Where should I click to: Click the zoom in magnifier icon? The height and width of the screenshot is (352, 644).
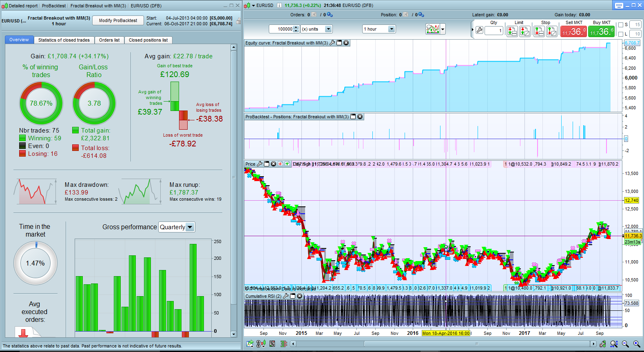coord(636,344)
